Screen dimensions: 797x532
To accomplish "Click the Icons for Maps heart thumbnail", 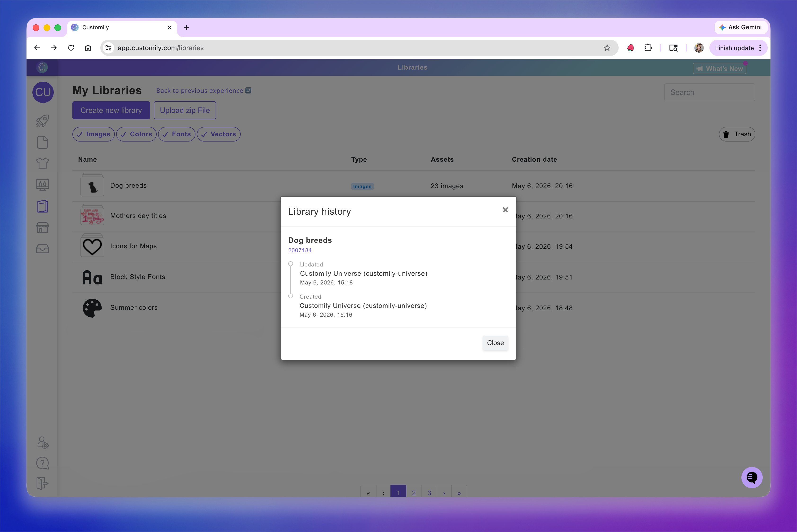I will click(x=92, y=246).
